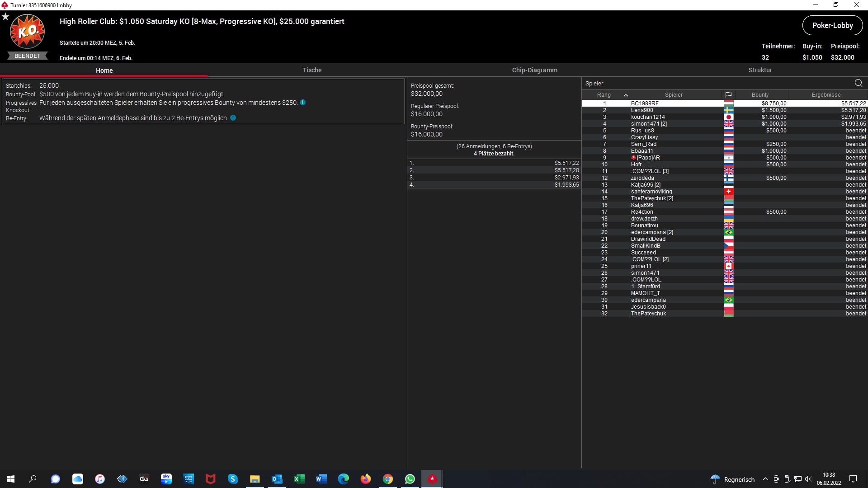Click the K.O. tournament logo
Screen dimensions: 868x488
coord(27,32)
